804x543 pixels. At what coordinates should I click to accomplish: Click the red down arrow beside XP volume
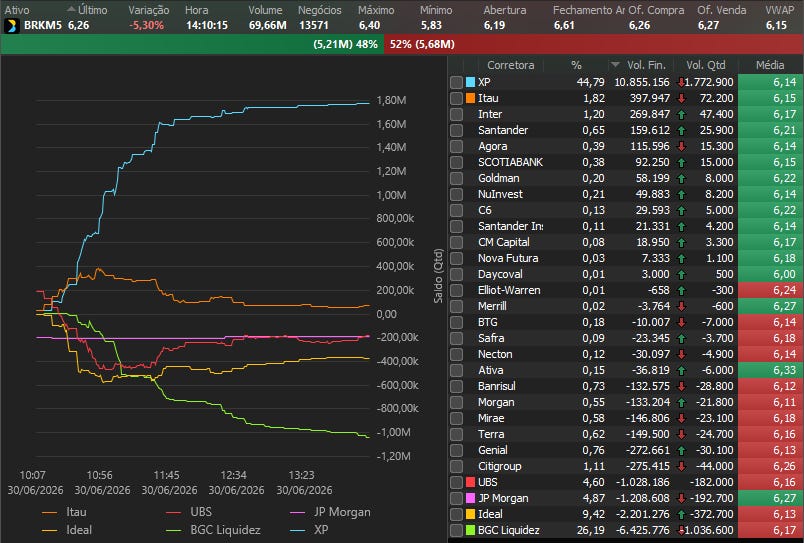pos(681,82)
